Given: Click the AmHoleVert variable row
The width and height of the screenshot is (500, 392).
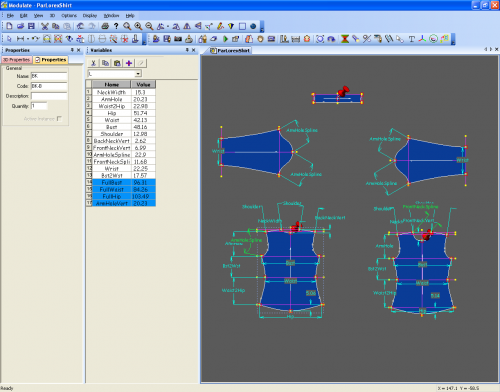Looking at the screenshot, I should 121,203.
